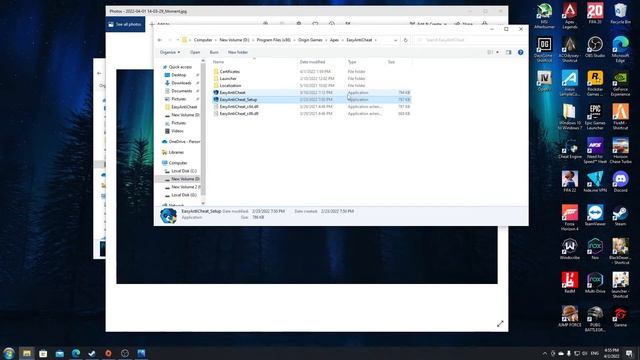This screenshot has height=360, width=640.
Task: Select Videos in navigation pane
Action: [177, 131]
